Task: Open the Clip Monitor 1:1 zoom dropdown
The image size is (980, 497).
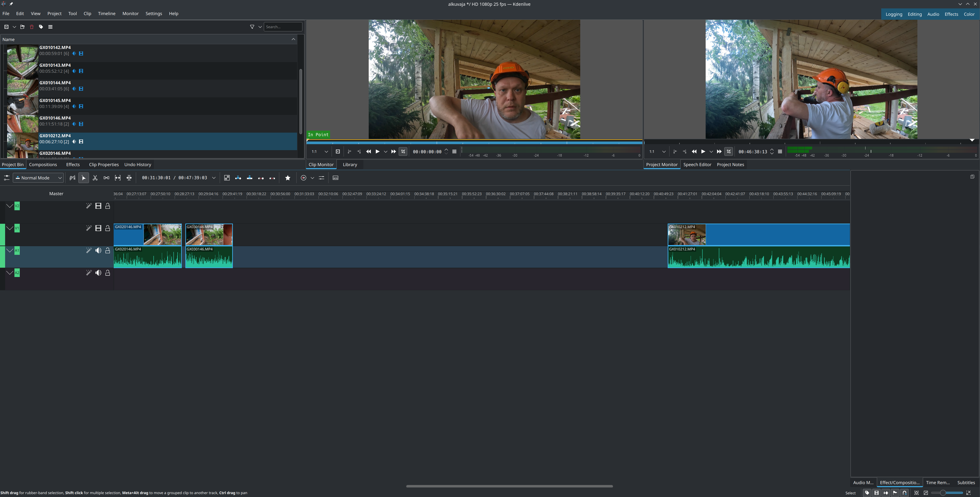Action: tap(320, 152)
